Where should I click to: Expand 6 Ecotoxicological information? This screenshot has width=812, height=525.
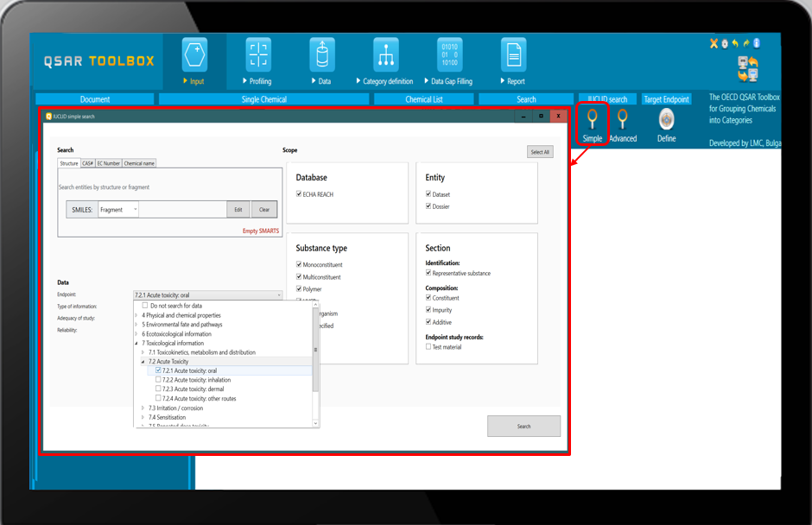136,334
